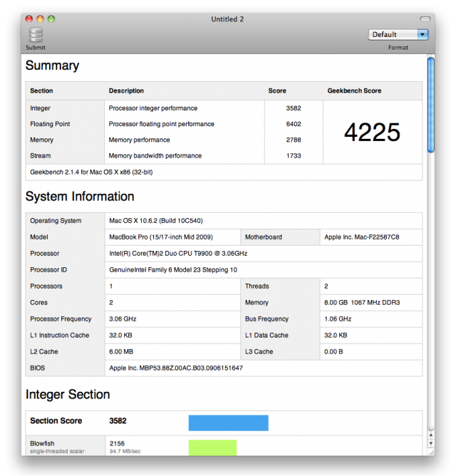Click the 8.00 GB 1067 MHz DDR3 value
Viewport: 456px width, 476px height.
click(362, 303)
